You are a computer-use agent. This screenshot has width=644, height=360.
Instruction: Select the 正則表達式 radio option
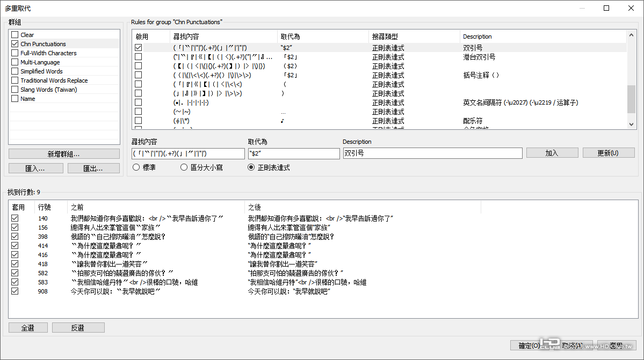(251, 167)
